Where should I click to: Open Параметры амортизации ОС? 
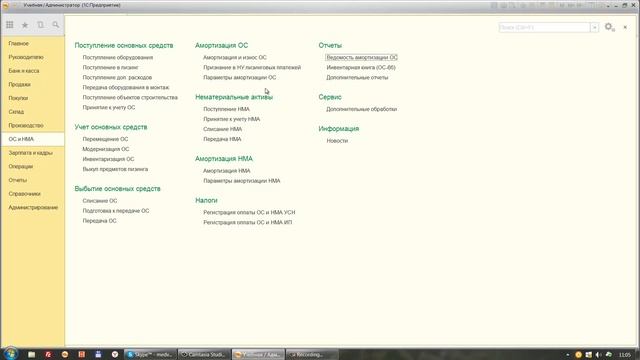click(x=240, y=78)
